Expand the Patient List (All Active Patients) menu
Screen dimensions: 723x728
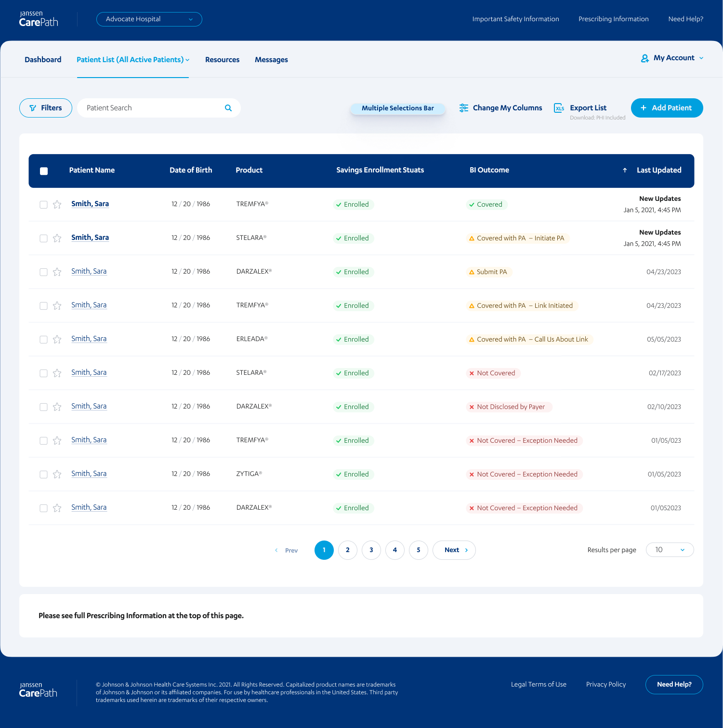133,60
